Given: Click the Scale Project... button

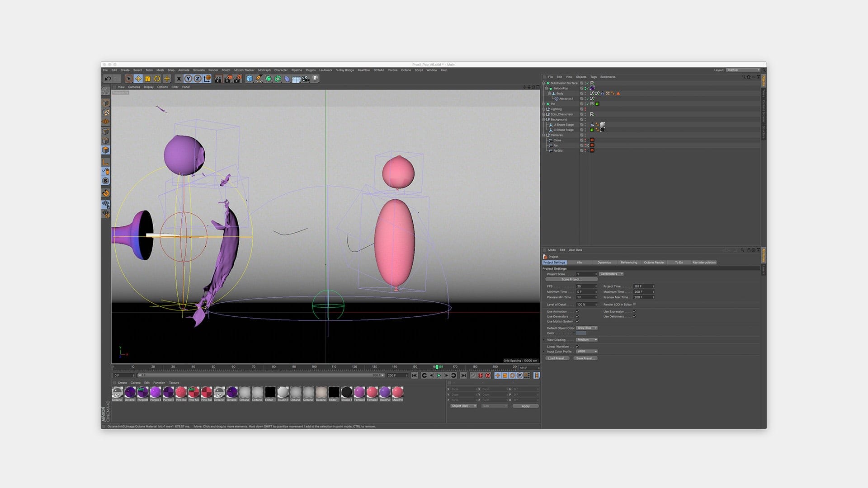Looking at the screenshot, I should pyautogui.click(x=571, y=279).
